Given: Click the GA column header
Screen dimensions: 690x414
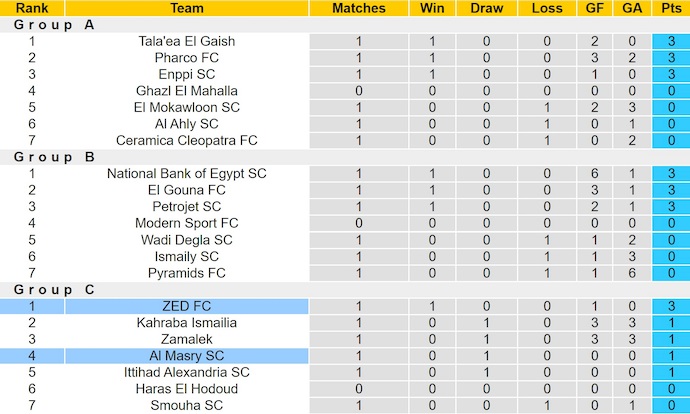Looking at the screenshot, I should pos(631,8).
